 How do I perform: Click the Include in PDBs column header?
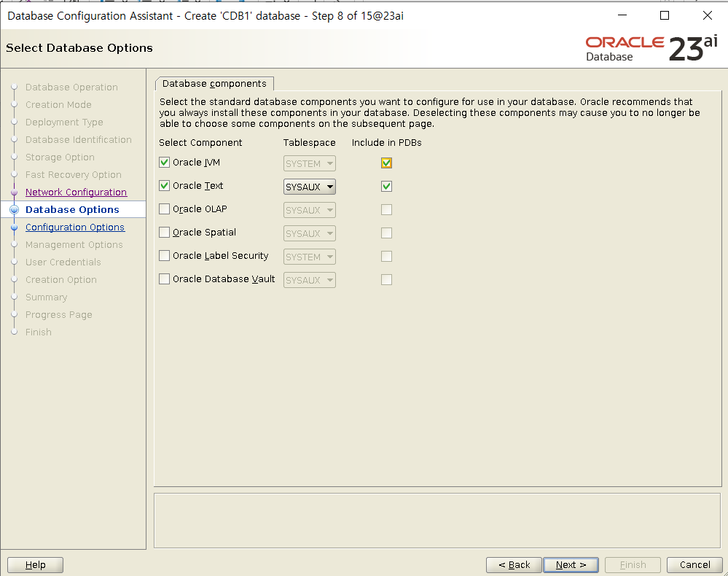[387, 143]
